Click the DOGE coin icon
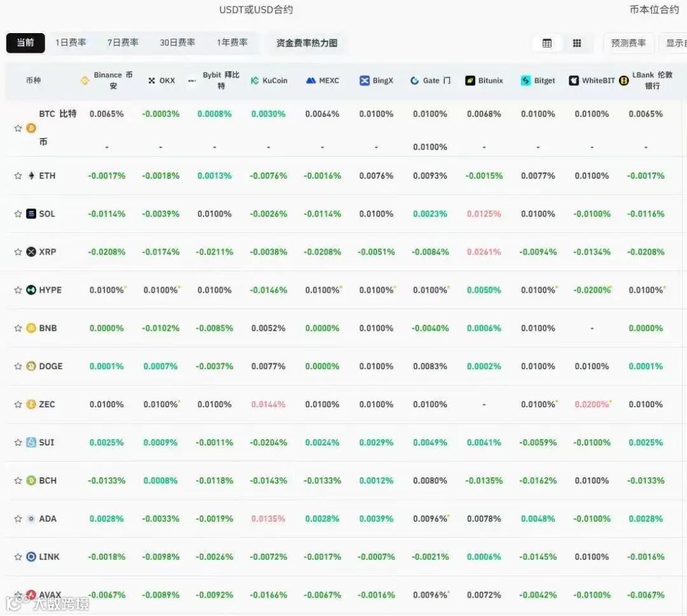This screenshot has width=687, height=616. 31,367
